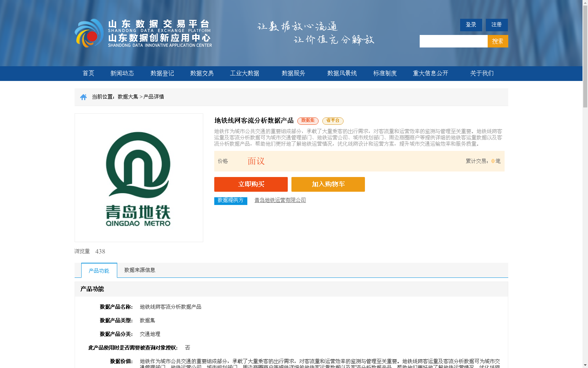Click the 数据产品分类 value 交通地理
The height and width of the screenshot is (368, 588).
point(150,334)
